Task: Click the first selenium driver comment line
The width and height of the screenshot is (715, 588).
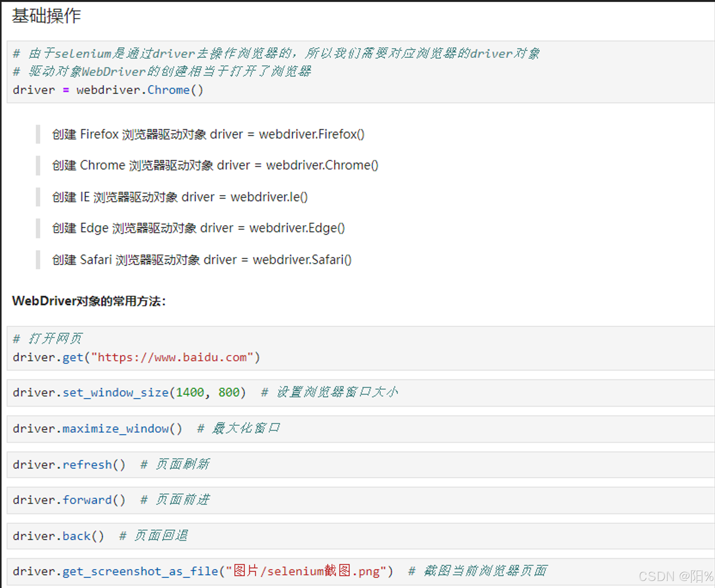Action: [x=276, y=54]
